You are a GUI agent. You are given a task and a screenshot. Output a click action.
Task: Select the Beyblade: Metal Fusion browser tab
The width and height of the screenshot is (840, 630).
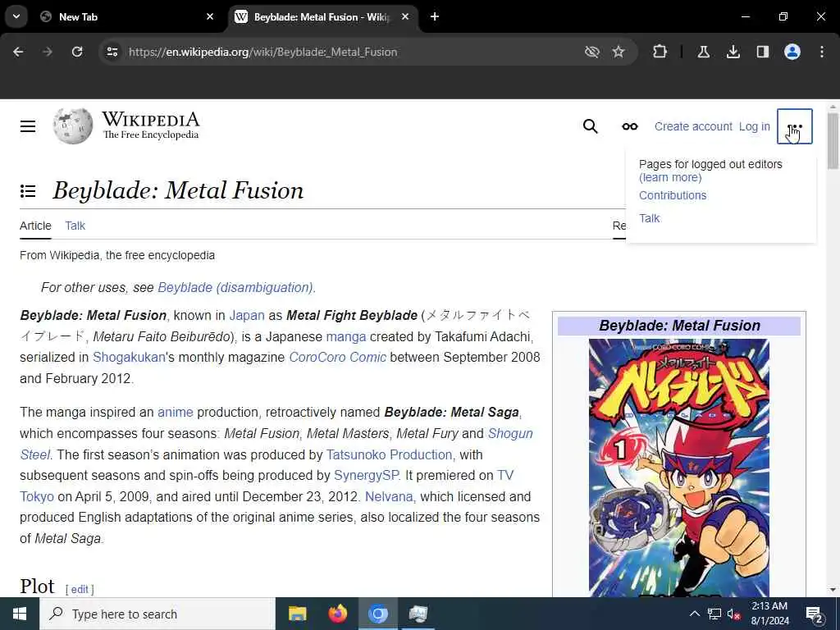point(322,16)
